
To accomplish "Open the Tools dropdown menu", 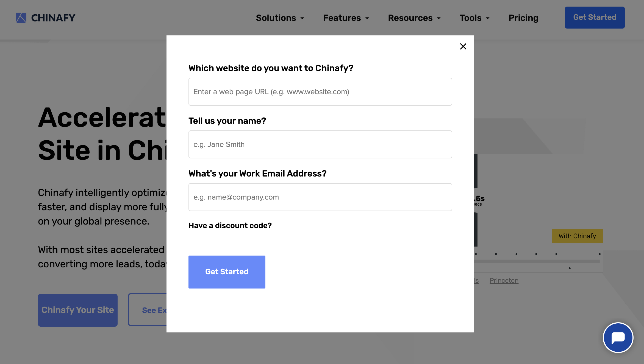I will [x=474, y=18].
